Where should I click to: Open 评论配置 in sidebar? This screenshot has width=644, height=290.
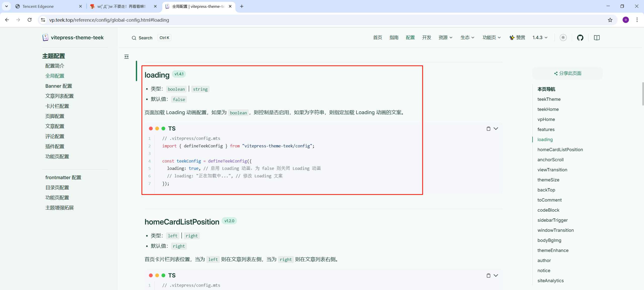pyautogui.click(x=55, y=136)
